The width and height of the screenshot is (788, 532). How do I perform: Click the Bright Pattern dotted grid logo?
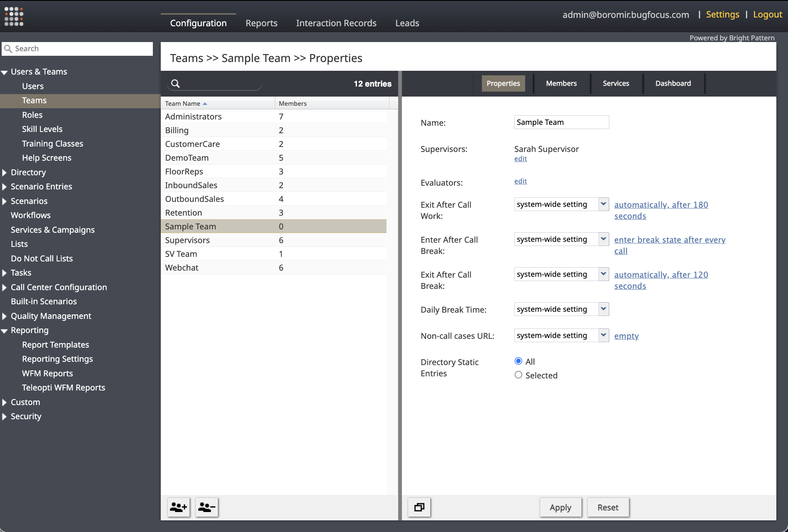(14, 16)
